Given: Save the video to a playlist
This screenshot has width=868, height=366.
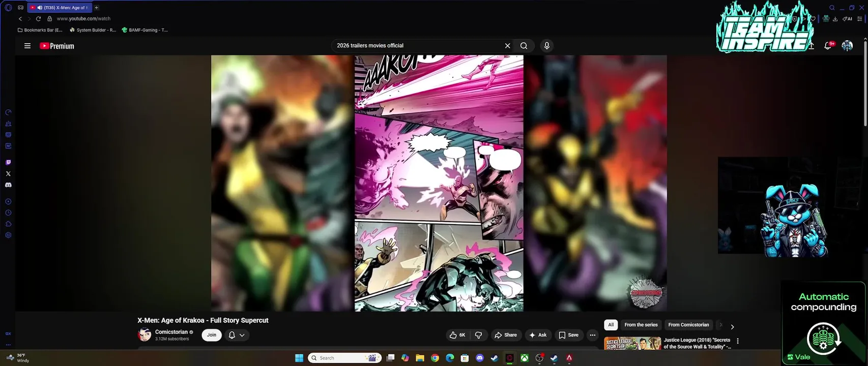Looking at the screenshot, I should tap(568, 335).
